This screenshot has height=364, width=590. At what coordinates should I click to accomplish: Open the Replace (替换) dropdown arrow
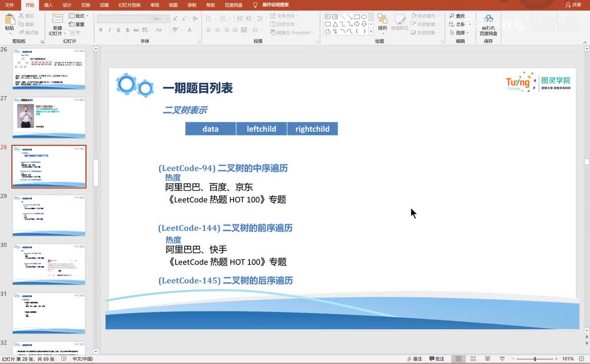470,24
